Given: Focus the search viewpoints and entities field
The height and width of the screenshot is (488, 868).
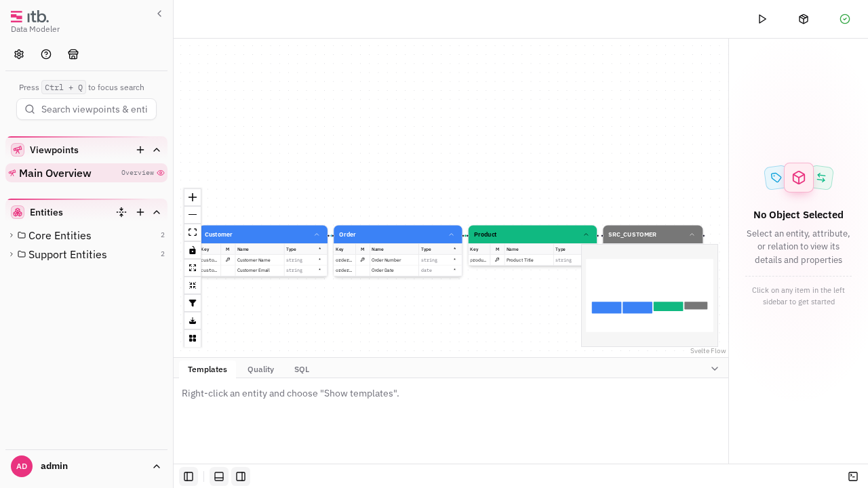Looking at the screenshot, I should [86, 109].
